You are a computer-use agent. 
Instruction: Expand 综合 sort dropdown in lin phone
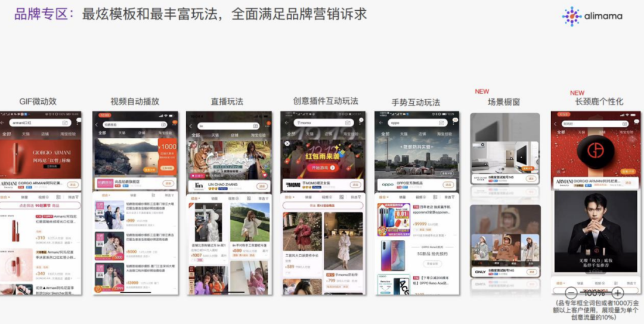pyautogui.click(x=194, y=198)
